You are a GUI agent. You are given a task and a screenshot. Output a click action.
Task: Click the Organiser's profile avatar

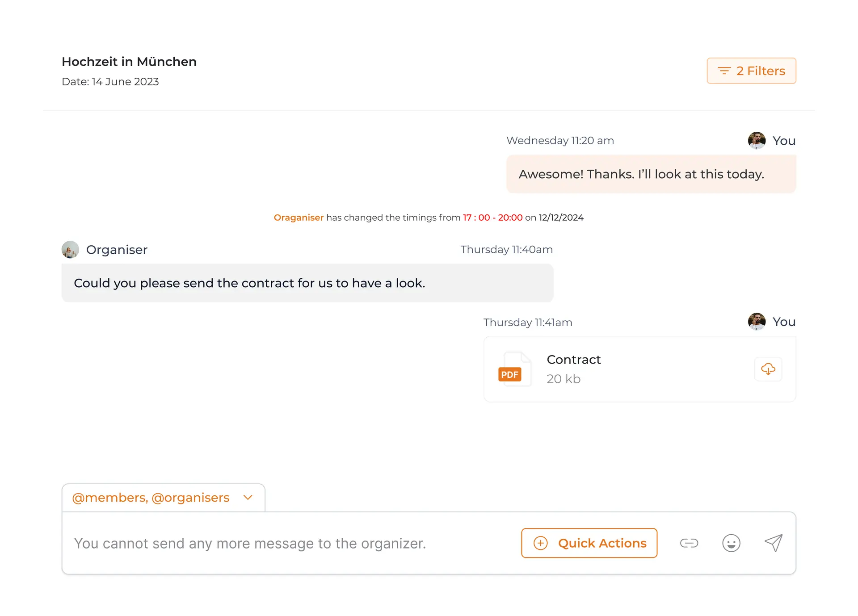click(70, 249)
